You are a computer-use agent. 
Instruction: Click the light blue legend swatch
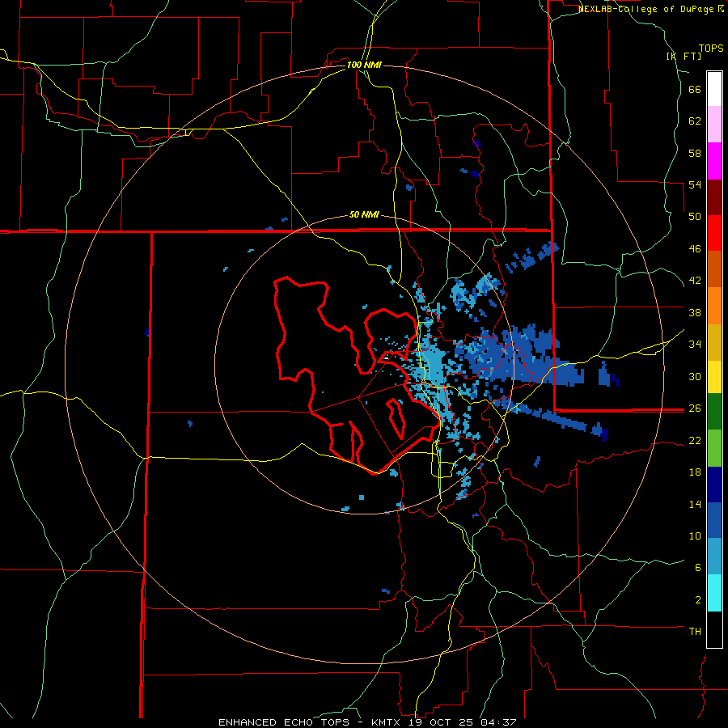714,557
